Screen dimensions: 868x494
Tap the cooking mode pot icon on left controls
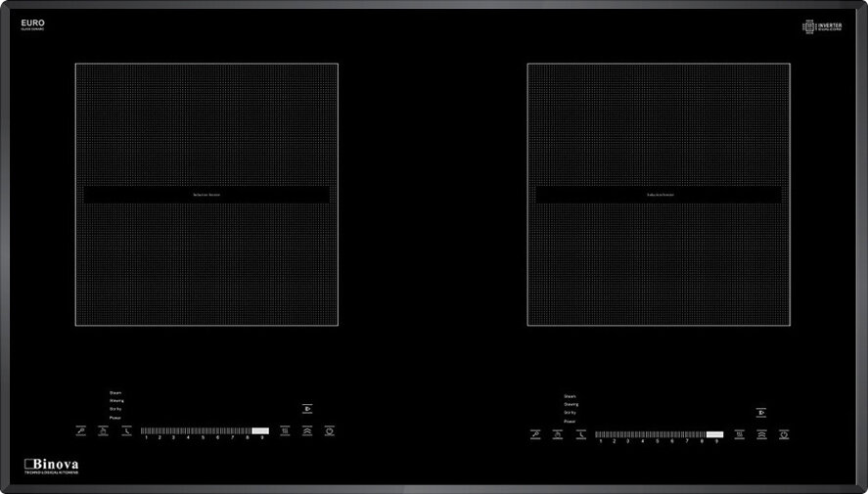coord(104,431)
